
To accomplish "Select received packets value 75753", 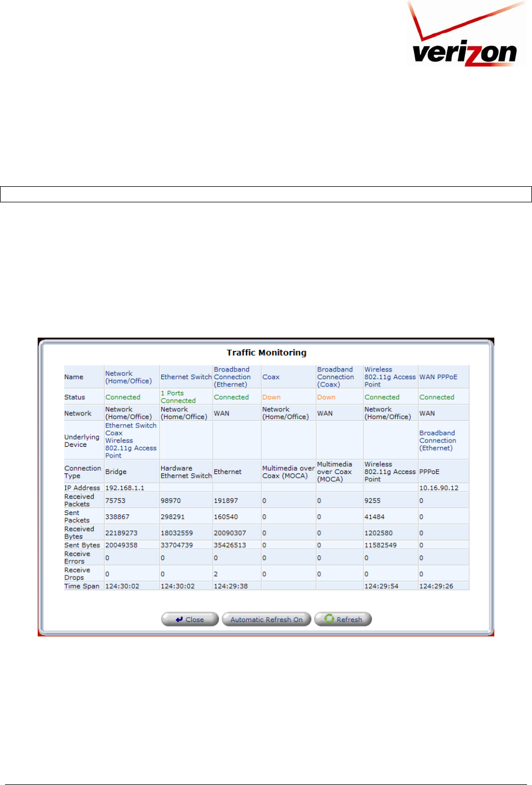I will tap(115, 501).
